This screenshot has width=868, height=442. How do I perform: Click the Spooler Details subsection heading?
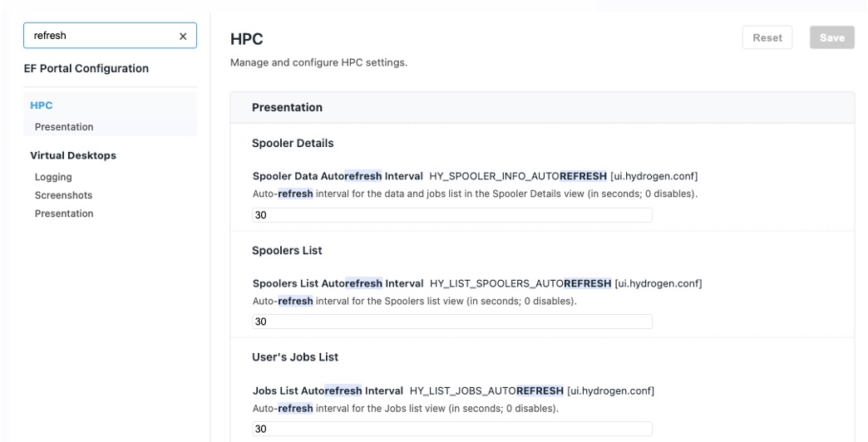tap(293, 143)
